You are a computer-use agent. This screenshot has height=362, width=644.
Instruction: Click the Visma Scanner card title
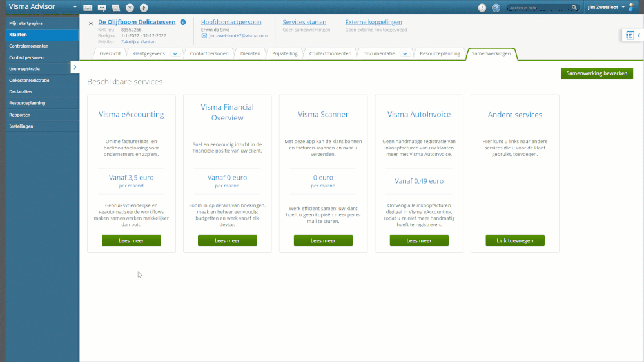click(x=323, y=115)
